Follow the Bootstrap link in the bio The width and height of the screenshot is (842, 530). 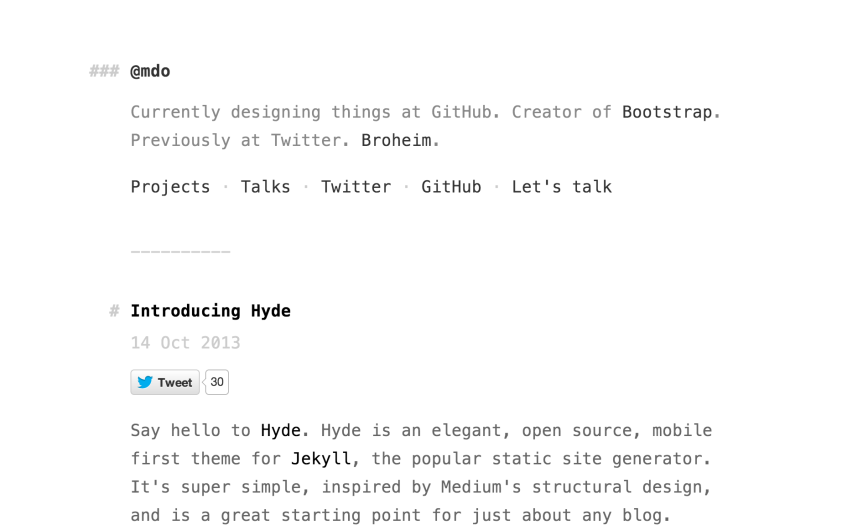(668, 112)
